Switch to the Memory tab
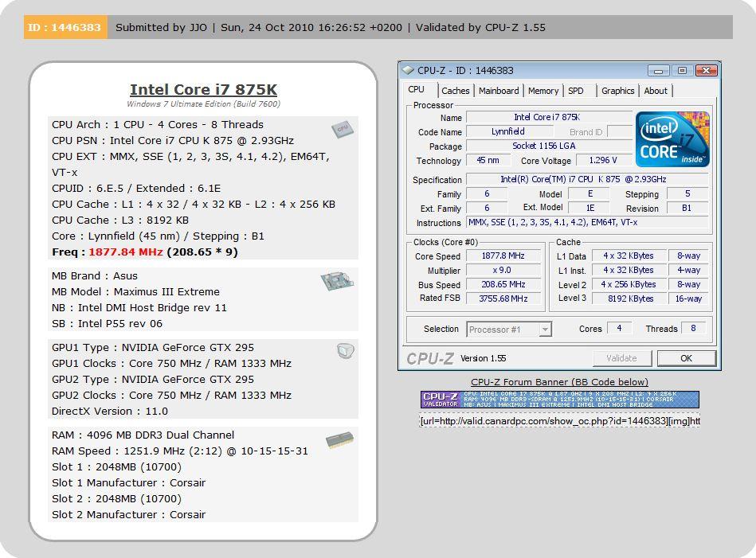Screen dimensions: 756x558 [x=543, y=91]
